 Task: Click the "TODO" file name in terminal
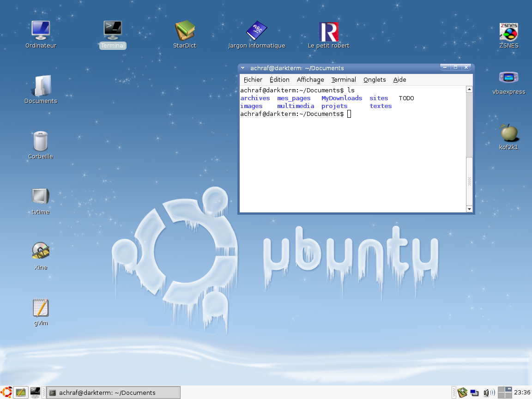(x=406, y=98)
